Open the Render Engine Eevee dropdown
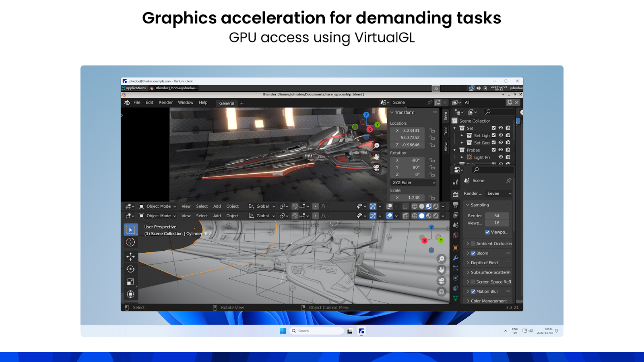 coord(498,193)
